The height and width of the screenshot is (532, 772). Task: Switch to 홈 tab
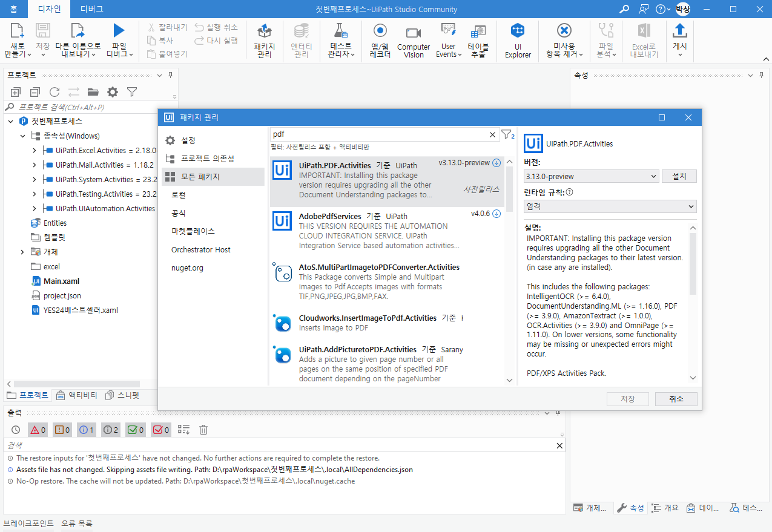click(13, 9)
